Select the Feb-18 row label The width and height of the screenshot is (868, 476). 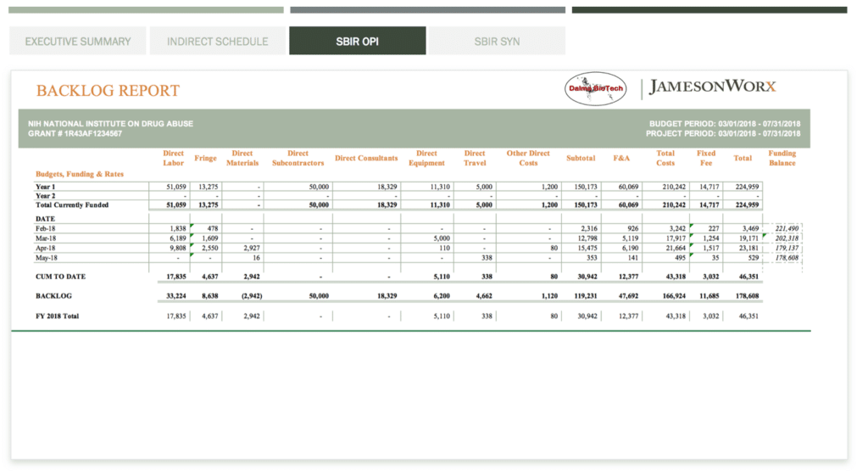(46, 228)
